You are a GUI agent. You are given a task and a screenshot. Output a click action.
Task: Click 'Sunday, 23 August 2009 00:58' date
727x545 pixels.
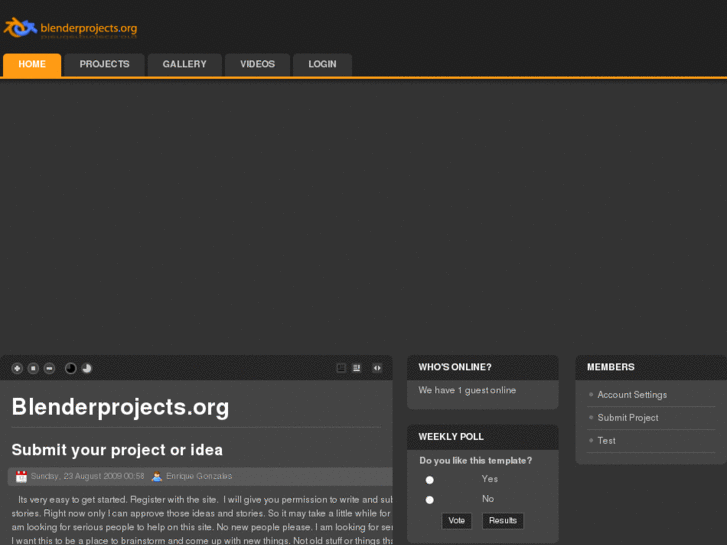(88, 476)
